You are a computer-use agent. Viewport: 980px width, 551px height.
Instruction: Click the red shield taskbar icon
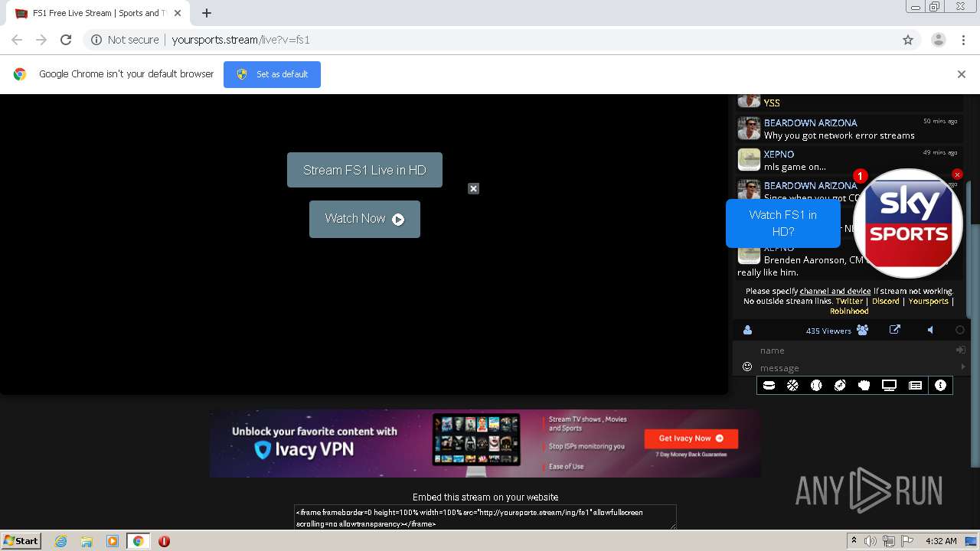[164, 541]
